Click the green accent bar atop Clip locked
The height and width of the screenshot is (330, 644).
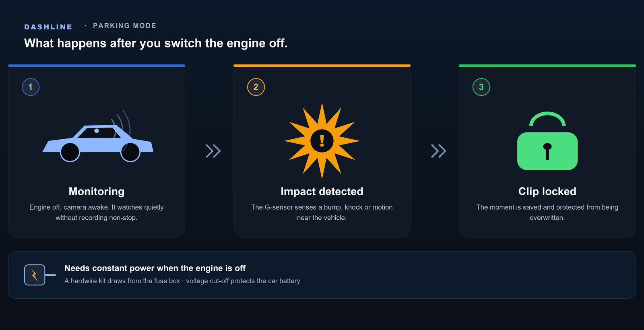tap(547, 66)
